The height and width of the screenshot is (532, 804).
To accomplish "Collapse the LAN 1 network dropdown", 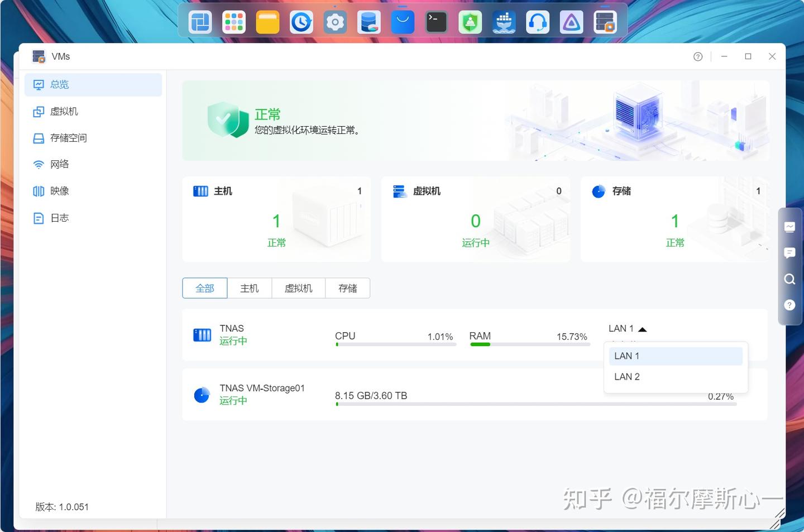I will point(628,329).
